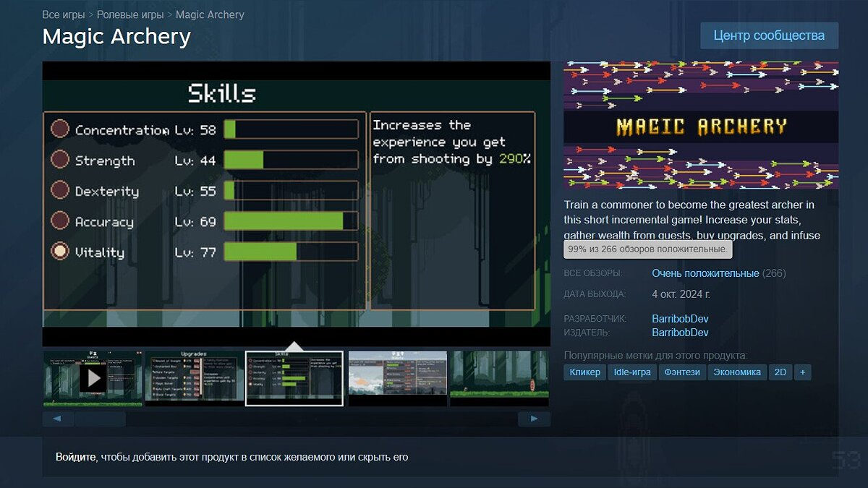
Task: Click the Magic Archery header banner image
Action: [701, 125]
